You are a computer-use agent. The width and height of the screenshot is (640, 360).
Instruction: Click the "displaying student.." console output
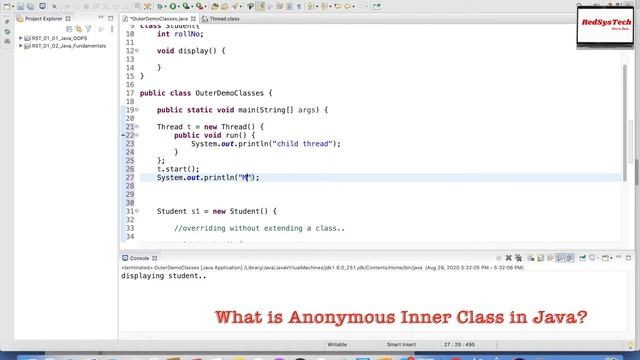[164, 276]
